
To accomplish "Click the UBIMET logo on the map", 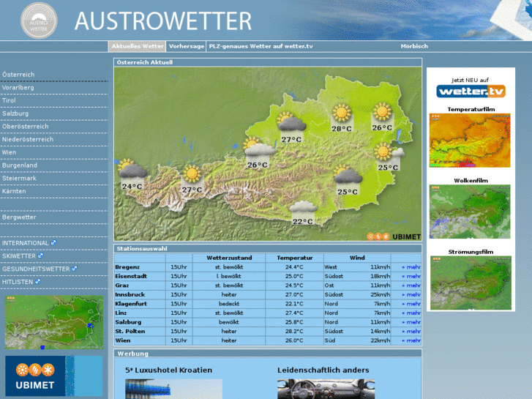I will click(394, 236).
